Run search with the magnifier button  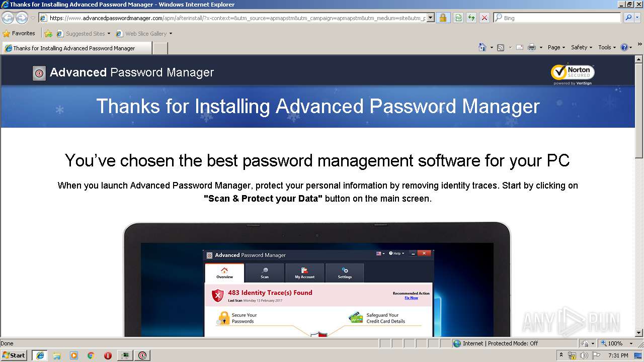pyautogui.click(x=628, y=18)
